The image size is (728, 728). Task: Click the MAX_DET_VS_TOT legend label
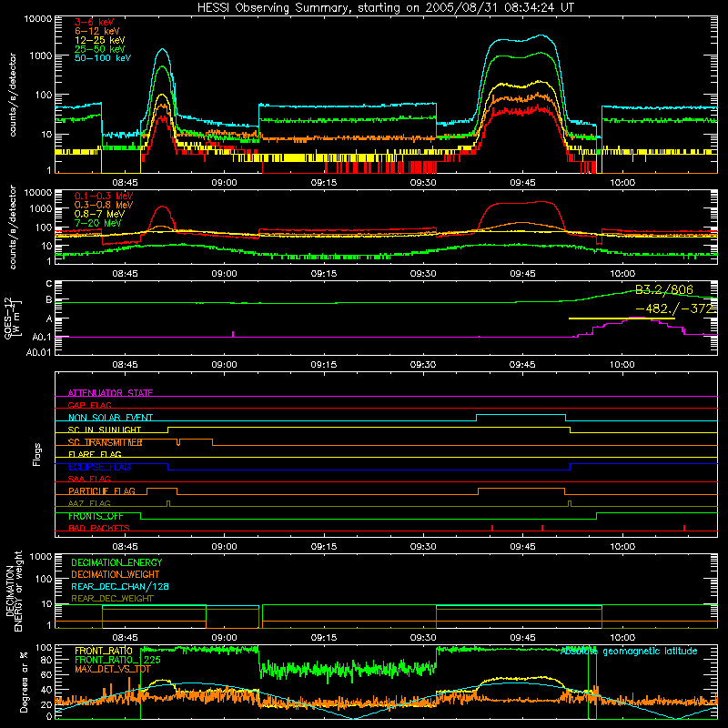click(x=112, y=669)
